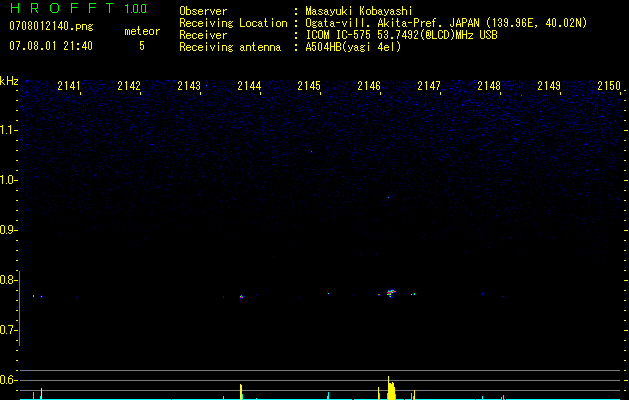This screenshot has height=400, width=629.
Task: Click the A504HB(yagi 4el) antenna text
Action: point(353,47)
